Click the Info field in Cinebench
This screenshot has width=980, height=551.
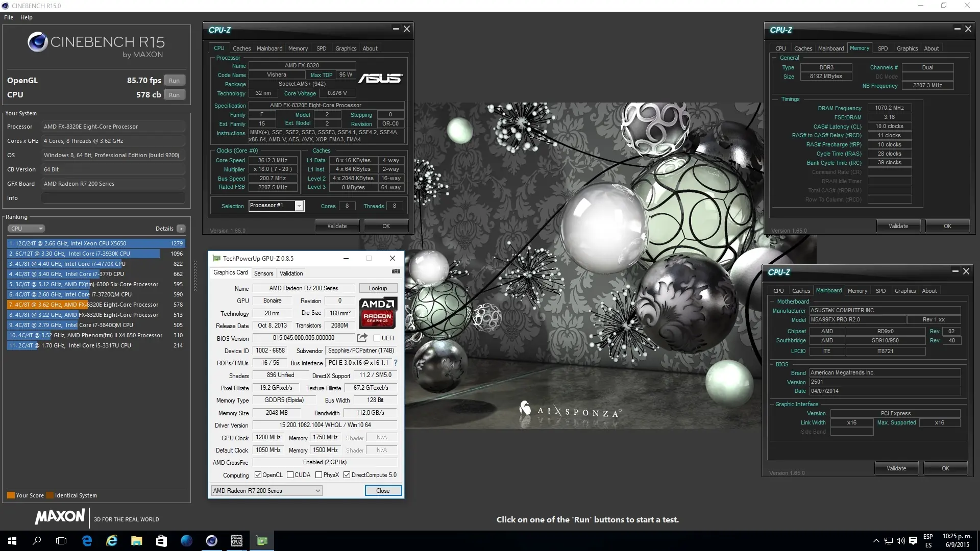113,198
